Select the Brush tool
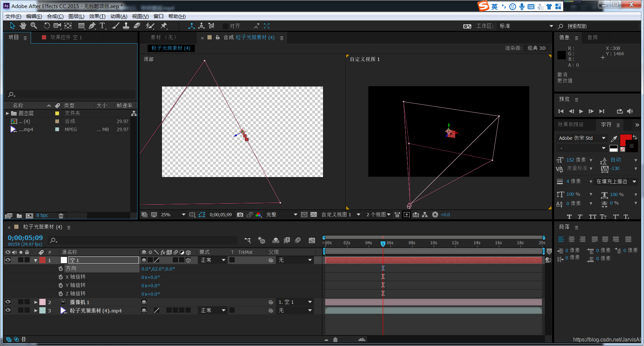 pos(116,26)
